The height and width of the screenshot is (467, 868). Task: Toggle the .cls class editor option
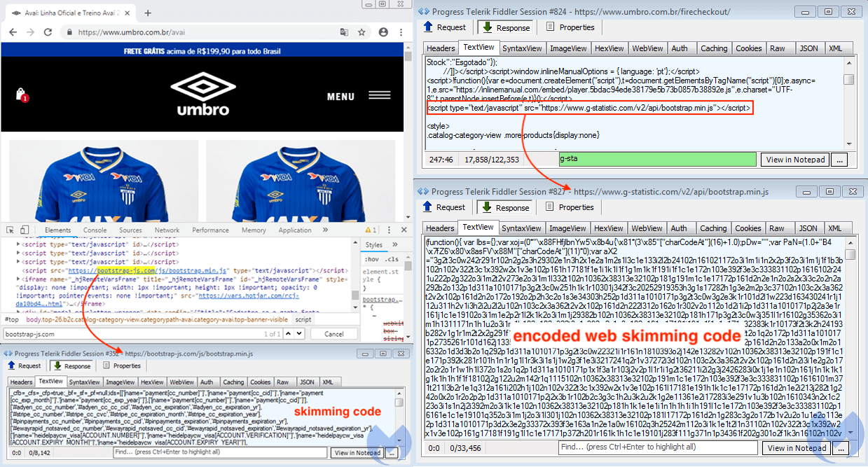point(390,258)
